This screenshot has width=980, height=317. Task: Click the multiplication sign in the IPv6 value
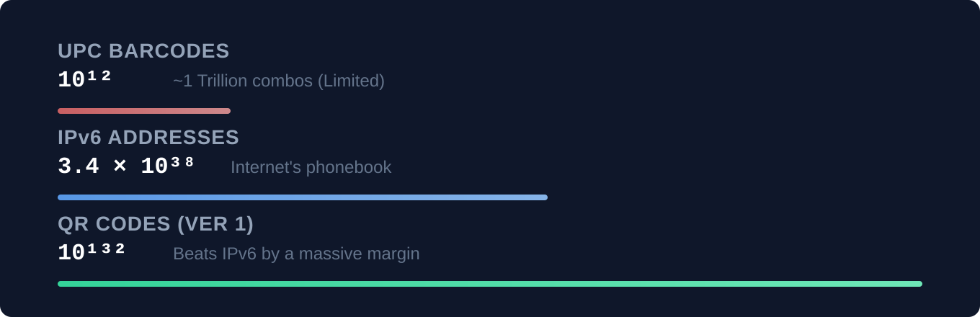pos(120,166)
